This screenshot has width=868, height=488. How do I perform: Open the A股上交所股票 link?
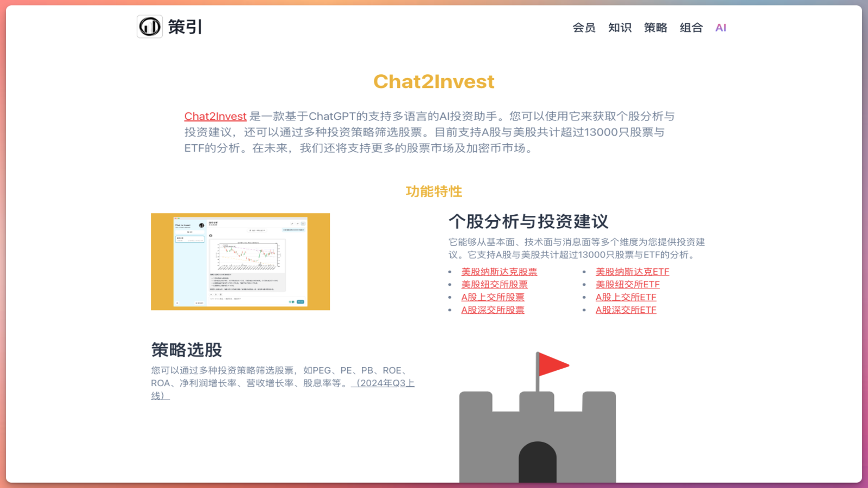pos(493,297)
